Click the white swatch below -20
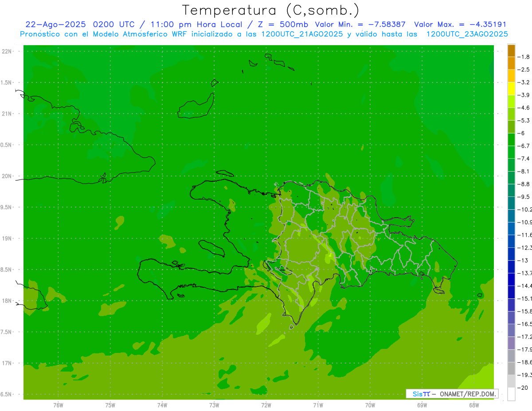 click(x=511, y=394)
